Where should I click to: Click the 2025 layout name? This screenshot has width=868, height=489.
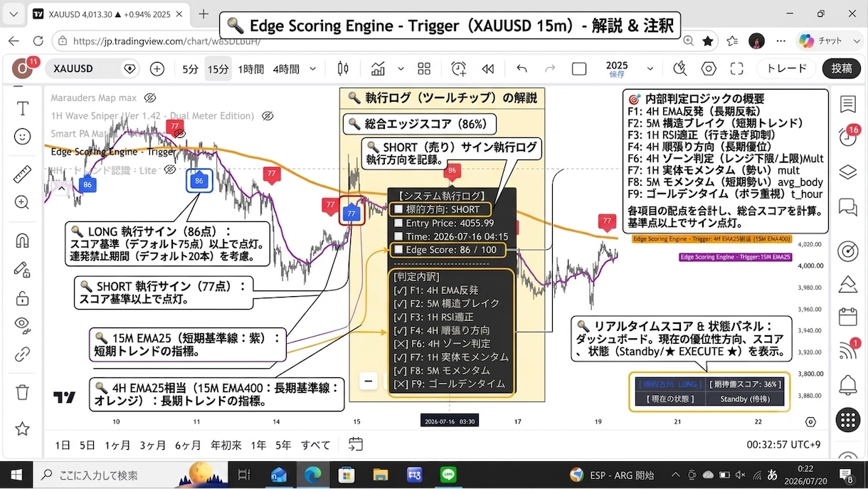[617, 65]
